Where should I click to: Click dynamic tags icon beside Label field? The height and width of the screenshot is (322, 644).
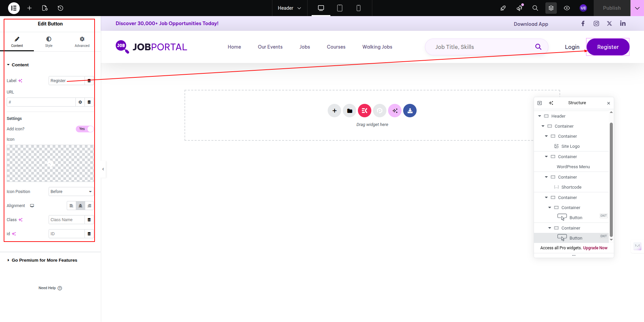click(89, 81)
